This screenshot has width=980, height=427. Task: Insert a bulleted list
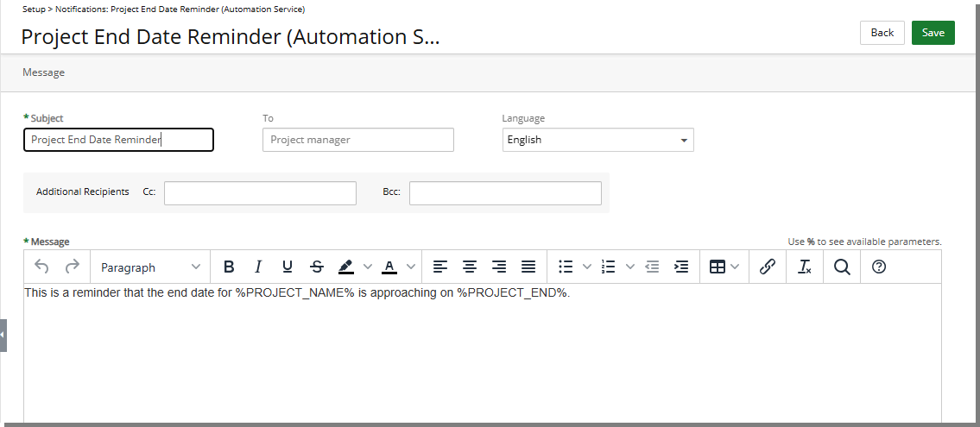[566, 267]
